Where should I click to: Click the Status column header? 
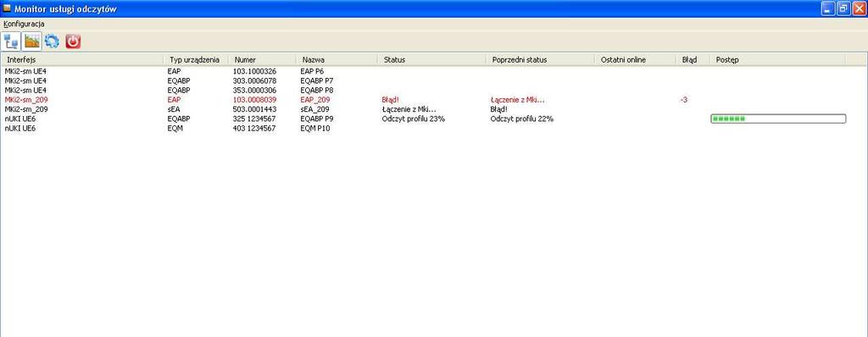pos(431,59)
